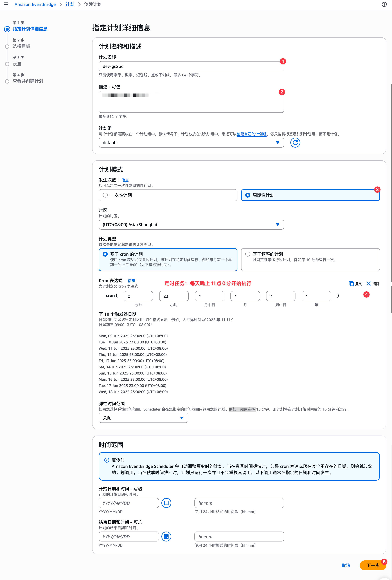
Task: Click the 计划 breadcrumb link
Action: (x=70, y=4)
